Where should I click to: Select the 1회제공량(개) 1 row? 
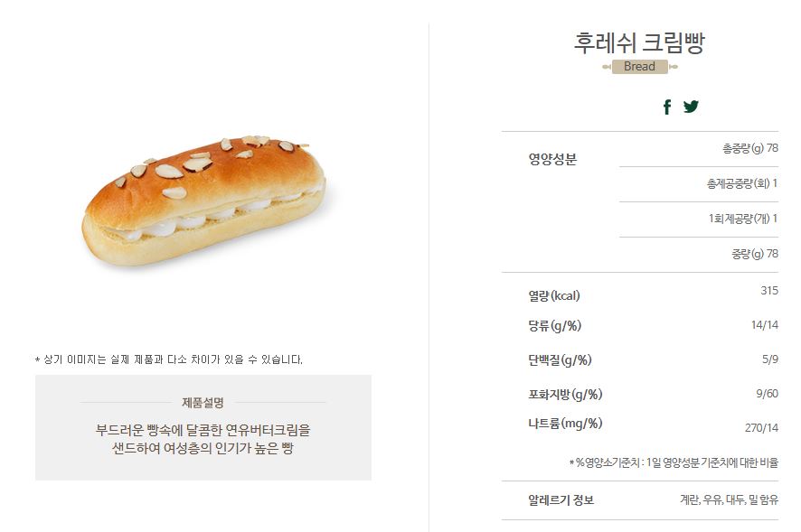click(x=699, y=219)
